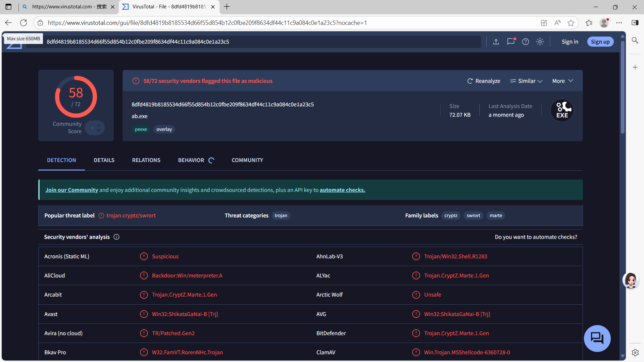The height and width of the screenshot is (362, 644).
Task: Click the Sign in link
Action: click(570, 42)
